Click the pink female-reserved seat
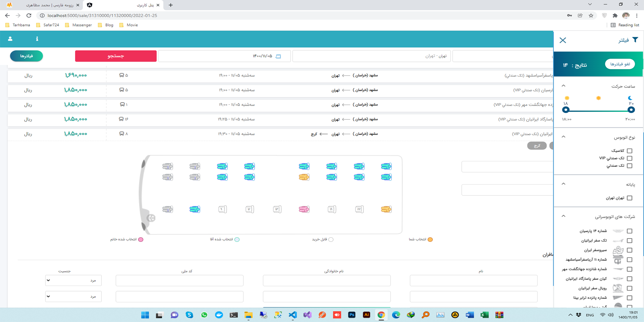The image size is (644, 322). pos(304,209)
